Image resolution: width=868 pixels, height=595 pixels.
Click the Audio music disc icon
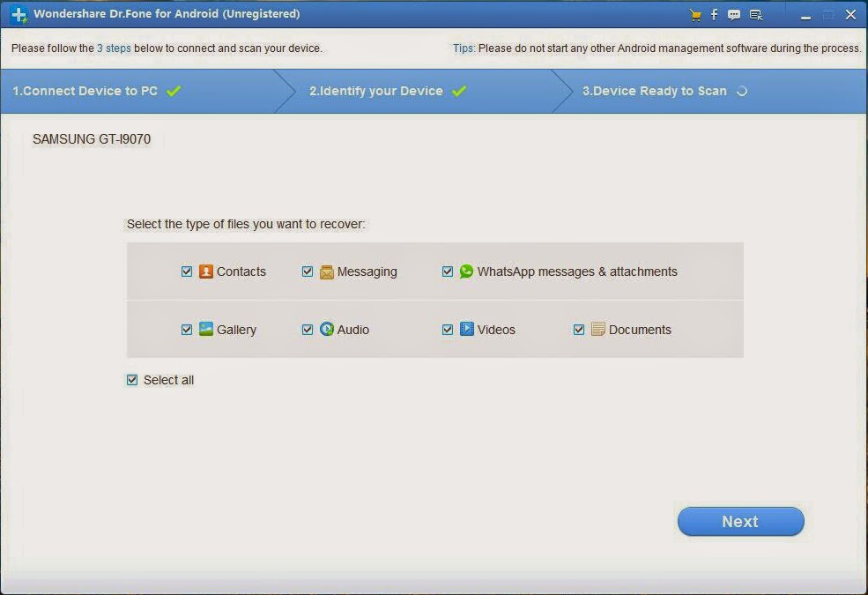click(327, 329)
